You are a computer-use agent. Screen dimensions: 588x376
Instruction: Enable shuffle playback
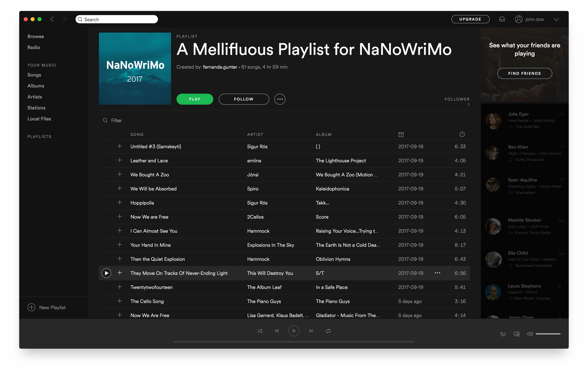260,331
